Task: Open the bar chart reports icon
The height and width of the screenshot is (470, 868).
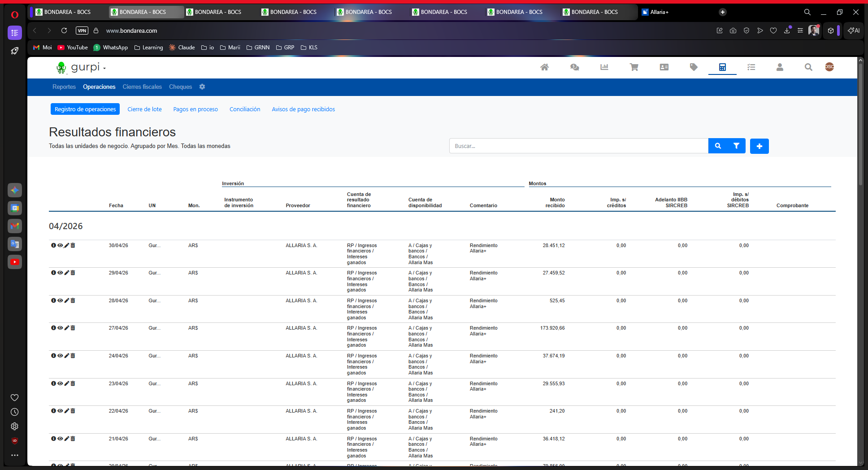Action: click(604, 67)
